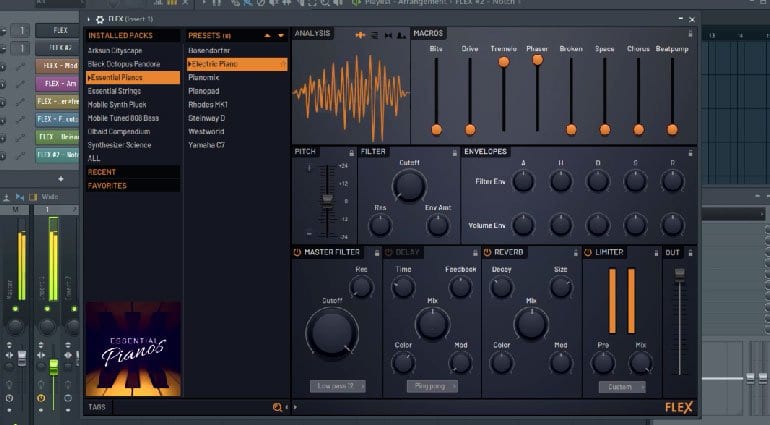Choose the Steinway D preset
The height and width of the screenshot is (425, 770).
click(208, 118)
